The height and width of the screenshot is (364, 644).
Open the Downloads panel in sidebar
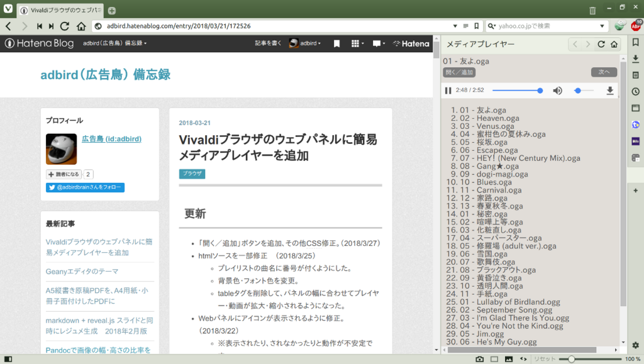635,58
